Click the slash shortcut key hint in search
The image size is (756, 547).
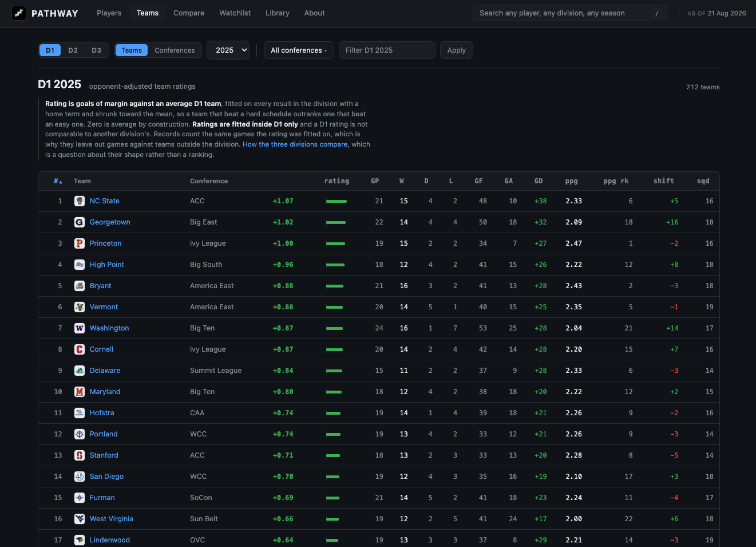coord(657,13)
